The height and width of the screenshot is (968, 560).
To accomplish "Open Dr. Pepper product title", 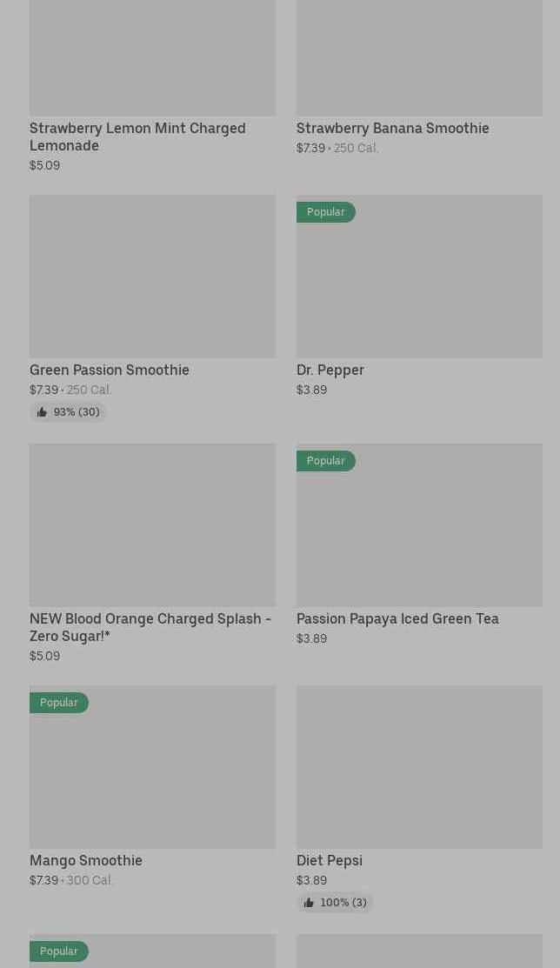I will pyautogui.click(x=330, y=370).
